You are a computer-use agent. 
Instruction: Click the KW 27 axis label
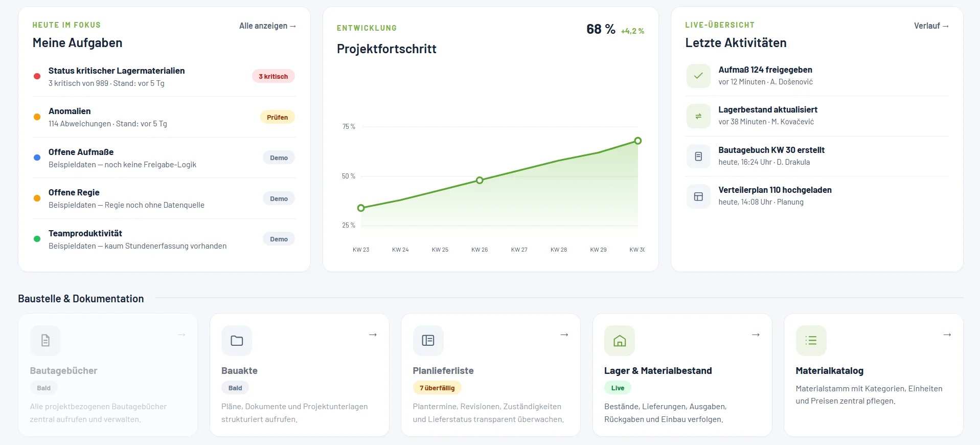point(519,250)
